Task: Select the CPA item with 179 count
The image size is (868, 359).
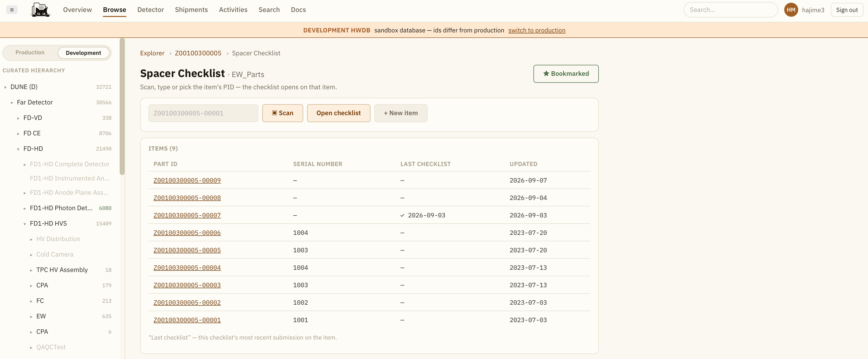Action: (x=42, y=285)
